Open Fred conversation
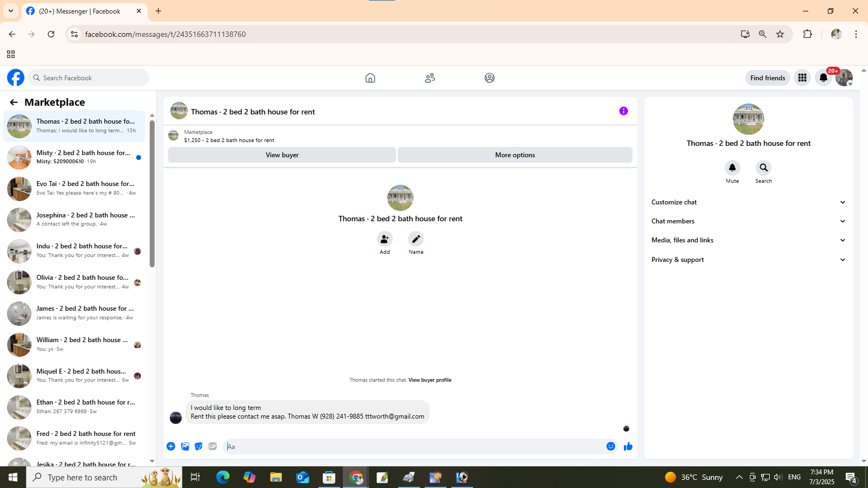This screenshot has height=488, width=868. [x=74, y=438]
